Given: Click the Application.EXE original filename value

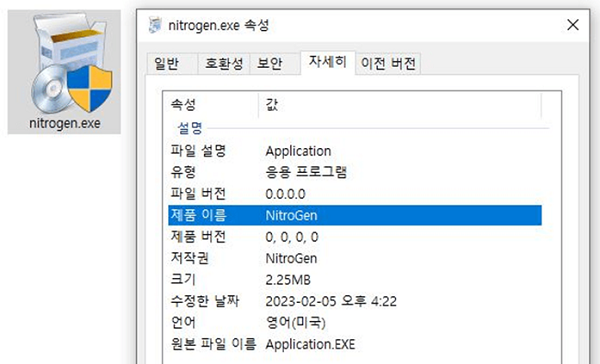Looking at the screenshot, I should click(x=310, y=344).
